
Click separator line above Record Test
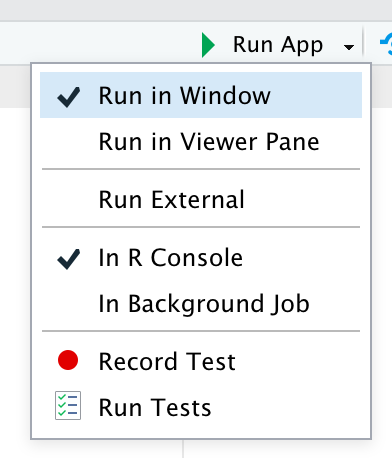pos(201,331)
